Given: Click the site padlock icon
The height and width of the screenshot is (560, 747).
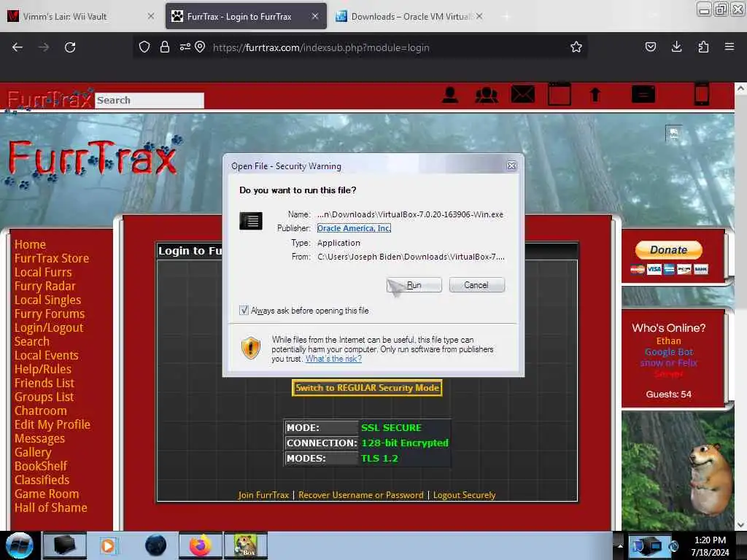Looking at the screenshot, I should click(x=165, y=47).
